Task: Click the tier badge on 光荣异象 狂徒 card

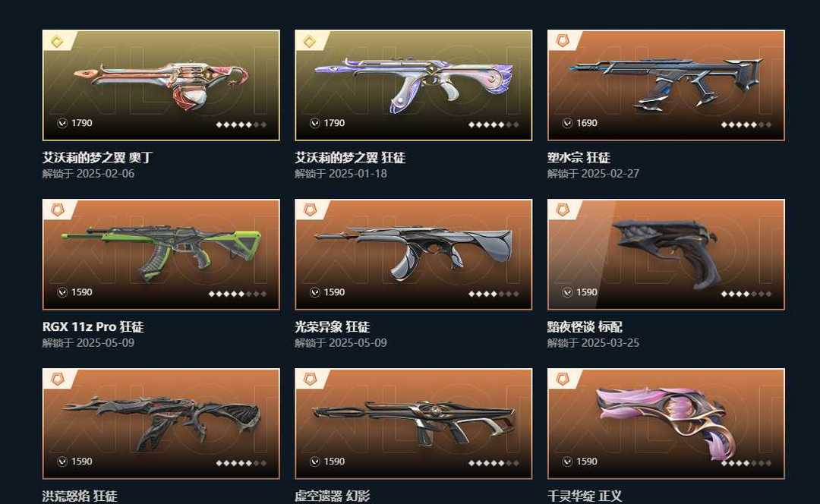Action: pyautogui.click(x=310, y=210)
